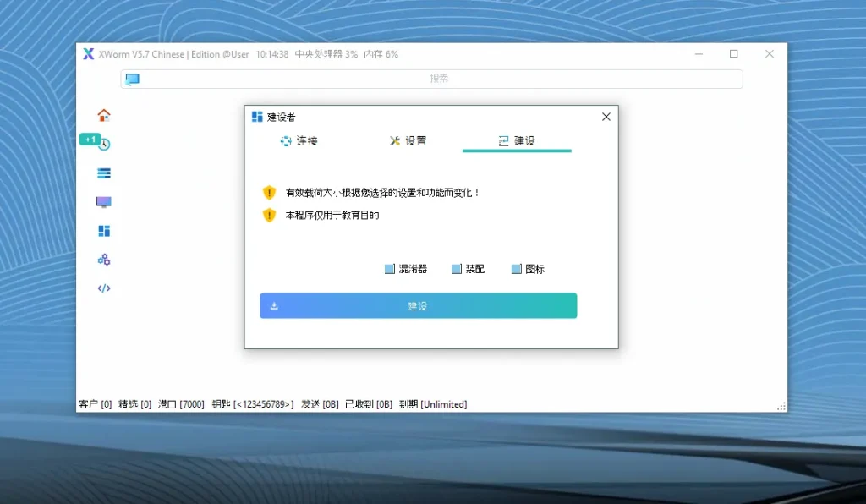Select the code </> icon in the sidebar
The height and width of the screenshot is (504, 866).
coord(103,288)
